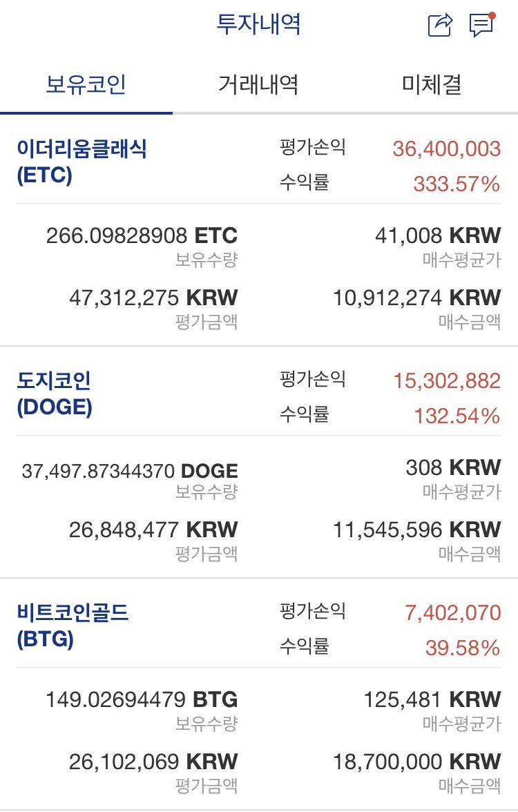The image size is (518, 812).
Task: Tap ETC average buy price 41,008 KRW
Action: (x=437, y=236)
